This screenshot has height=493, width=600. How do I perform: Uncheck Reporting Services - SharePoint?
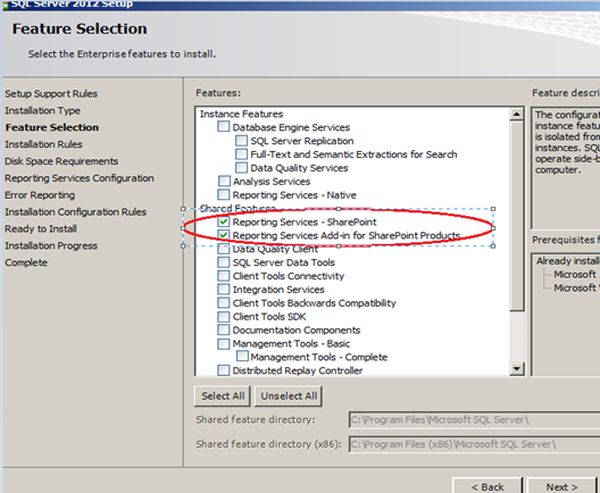[223, 222]
